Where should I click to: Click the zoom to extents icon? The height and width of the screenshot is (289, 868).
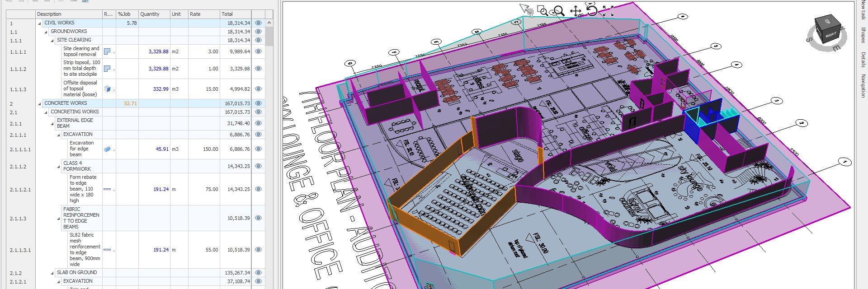(608, 11)
